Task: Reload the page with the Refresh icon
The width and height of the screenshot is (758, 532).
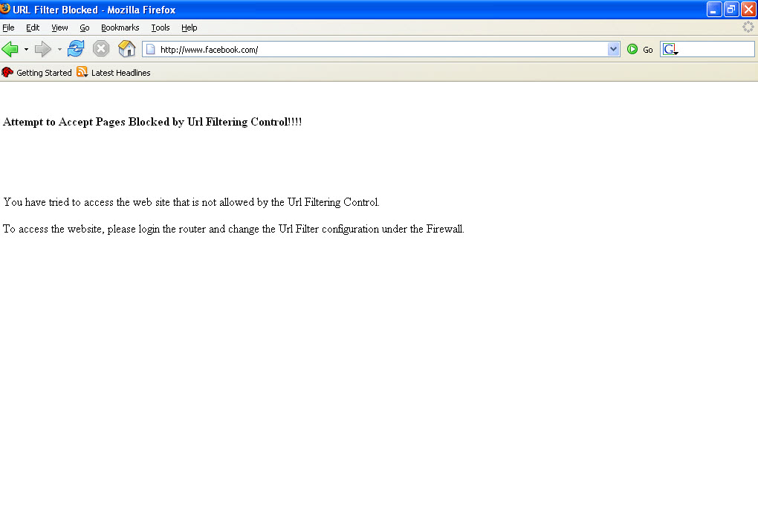Action: [76, 49]
